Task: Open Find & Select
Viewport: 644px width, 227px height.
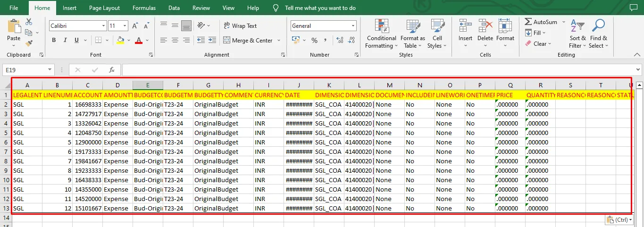Action: [x=599, y=34]
